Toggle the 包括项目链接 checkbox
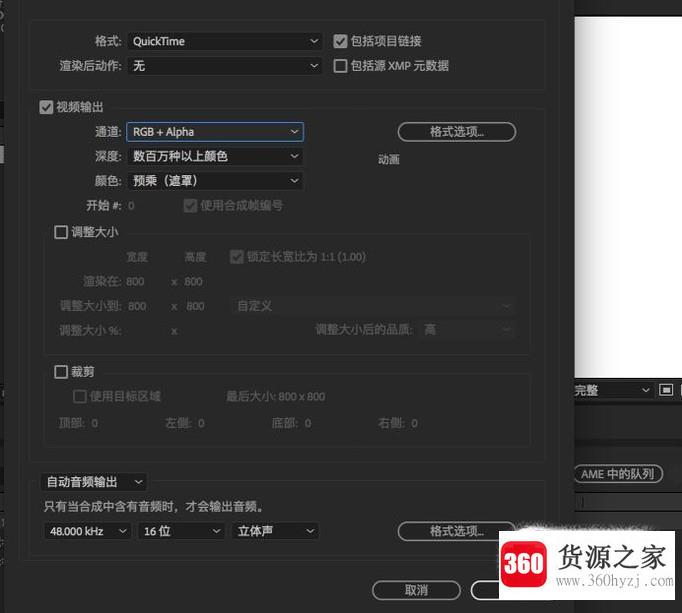This screenshot has width=682, height=613. (340, 41)
